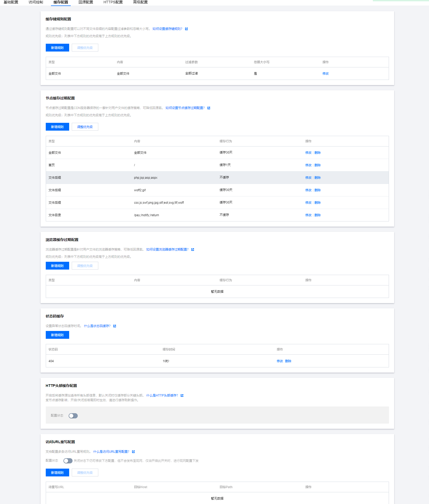Screen dimensions: 429x504
Task: Click 删除 for node cache 全部文件 row
Action: [317, 153]
